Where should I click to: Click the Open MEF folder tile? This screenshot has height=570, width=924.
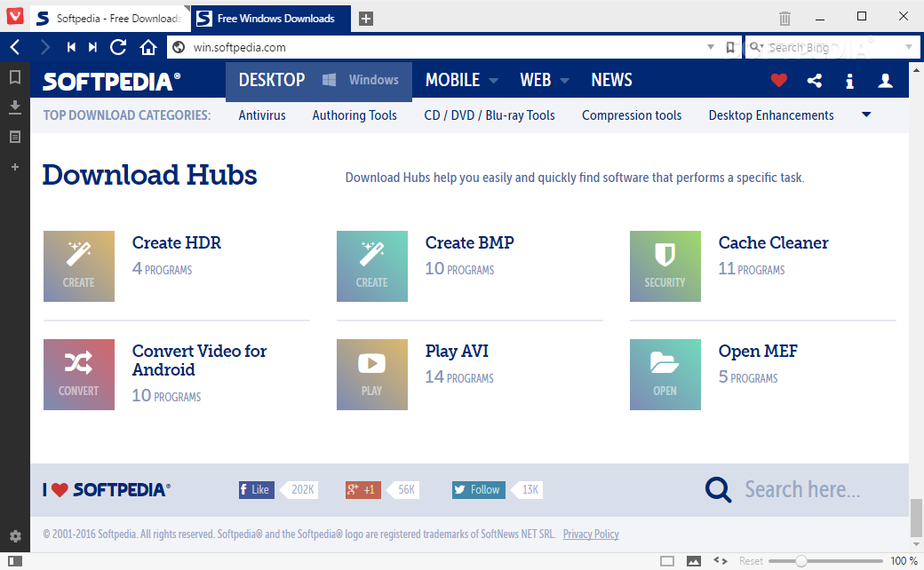[665, 375]
